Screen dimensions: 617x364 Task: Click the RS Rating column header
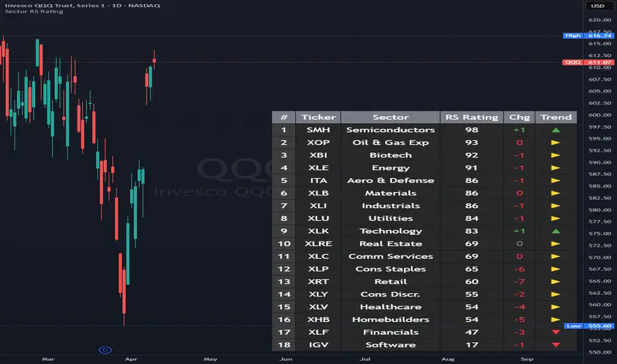tap(471, 117)
